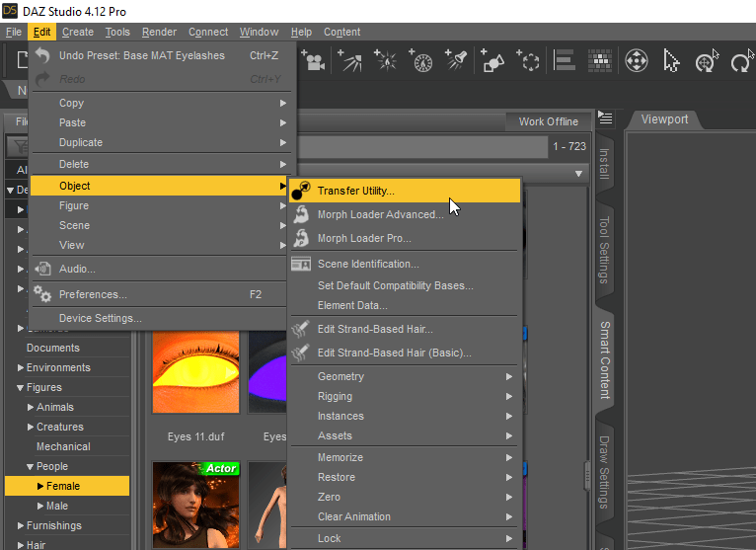
Task: Collapse the Figures tree node
Action: click(21, 388)
